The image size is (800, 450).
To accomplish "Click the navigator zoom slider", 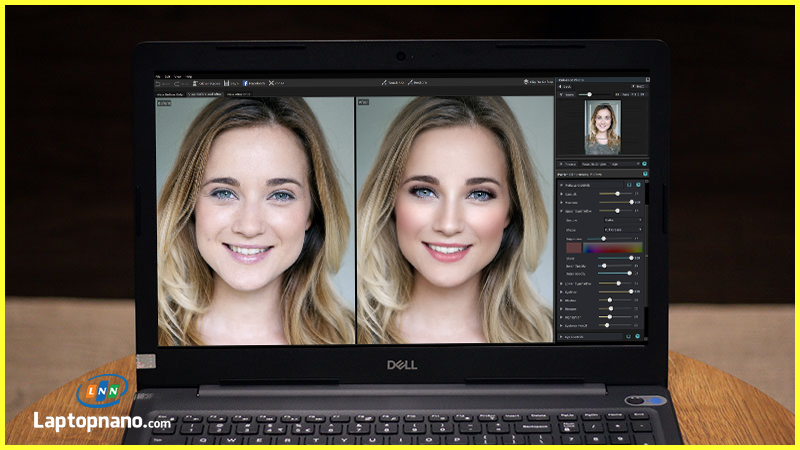I will (x=595, y=95).
